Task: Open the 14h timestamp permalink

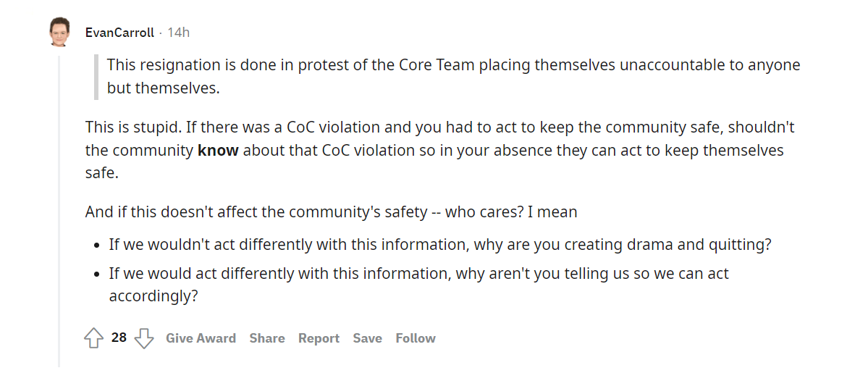Action: [x=178, y=33]
